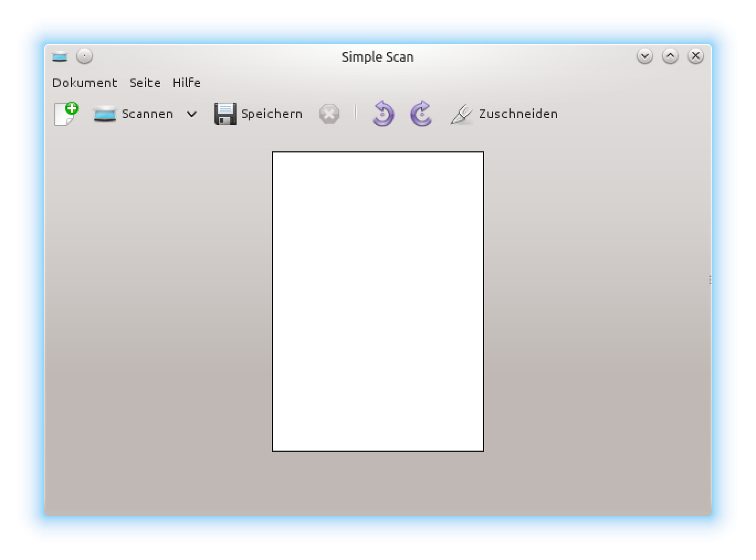Rotate the page to the right

click(x=421, y=113)
